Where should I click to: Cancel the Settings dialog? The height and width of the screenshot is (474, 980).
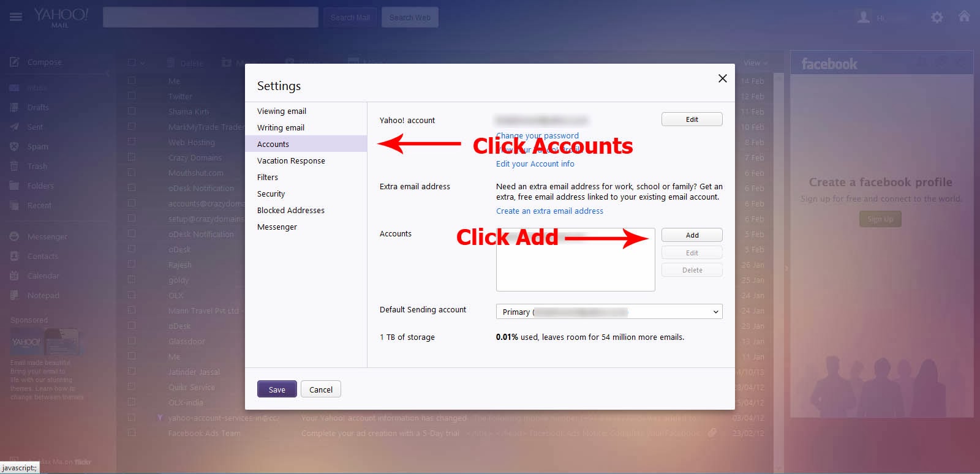click(321, 389)
